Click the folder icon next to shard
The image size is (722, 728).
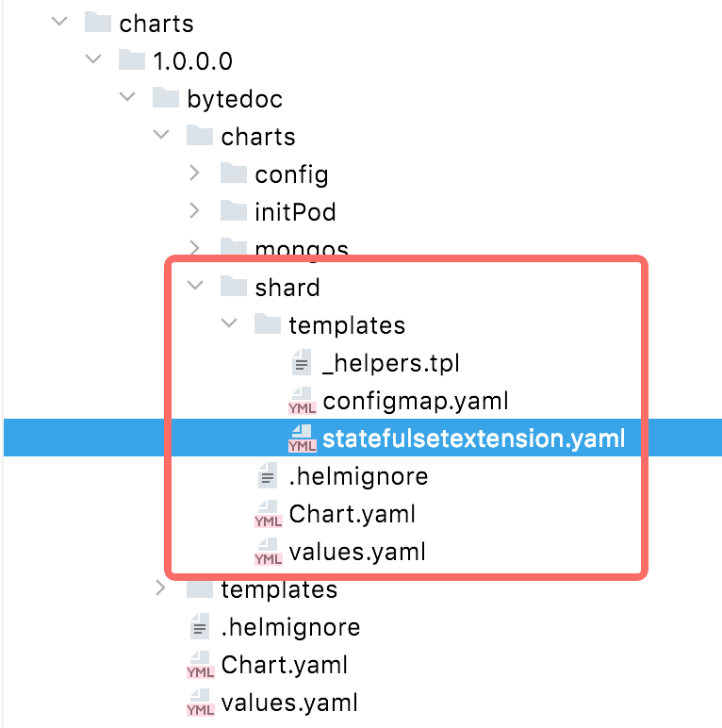coord(234,287)
